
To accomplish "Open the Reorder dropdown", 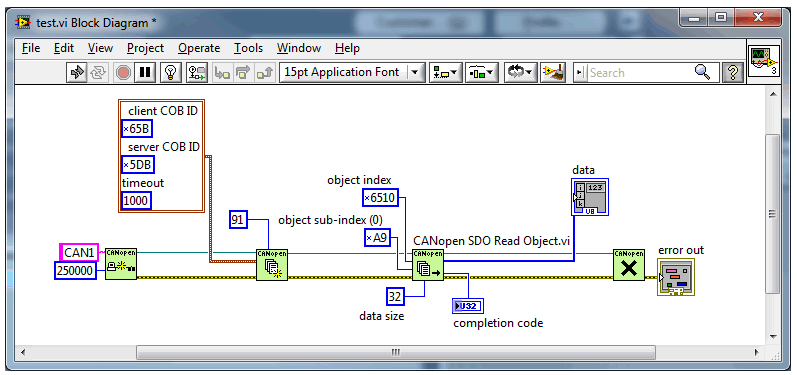I will click(x=520, y=73).
